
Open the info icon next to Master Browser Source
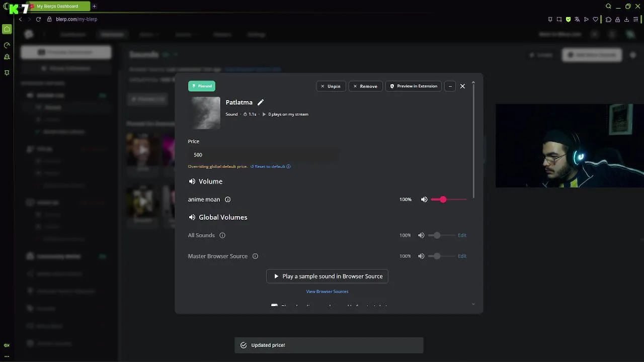click(255, 256)
